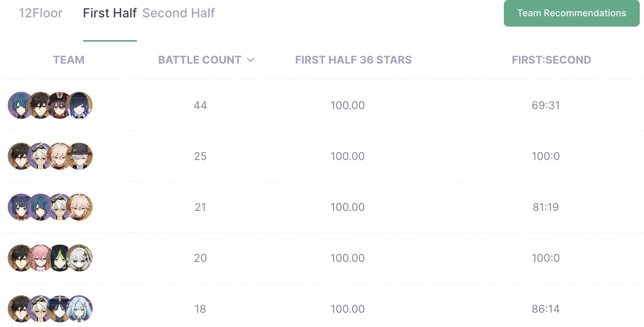Screen dimensions: 644x327
Task: Select the First Half tab
Action: click(x=110, y=13)
